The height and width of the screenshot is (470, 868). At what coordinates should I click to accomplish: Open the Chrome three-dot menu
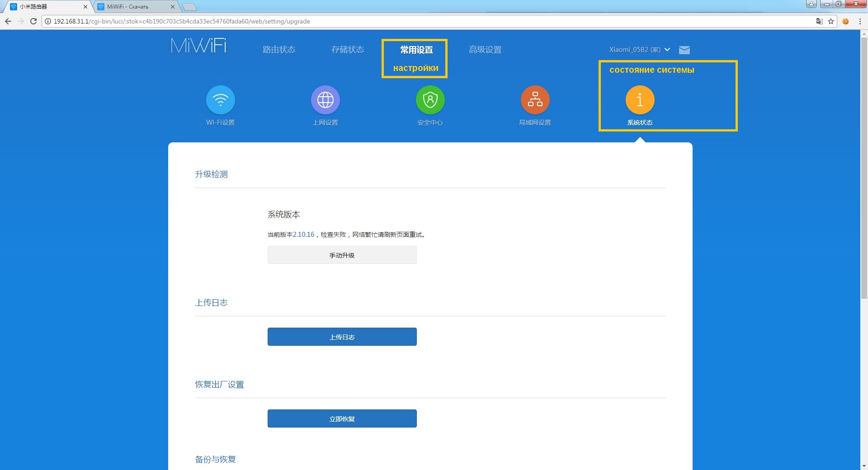tap(860, 21)
